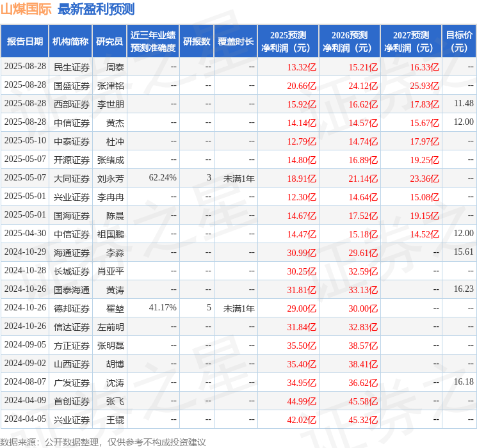Click the 2024-04-05 report date cell

25,419
